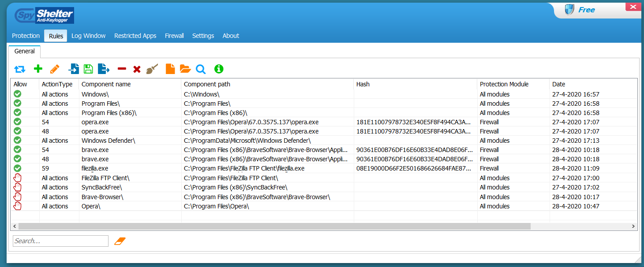
Task: Click the orange blank file icon
Action: (170, 69)
